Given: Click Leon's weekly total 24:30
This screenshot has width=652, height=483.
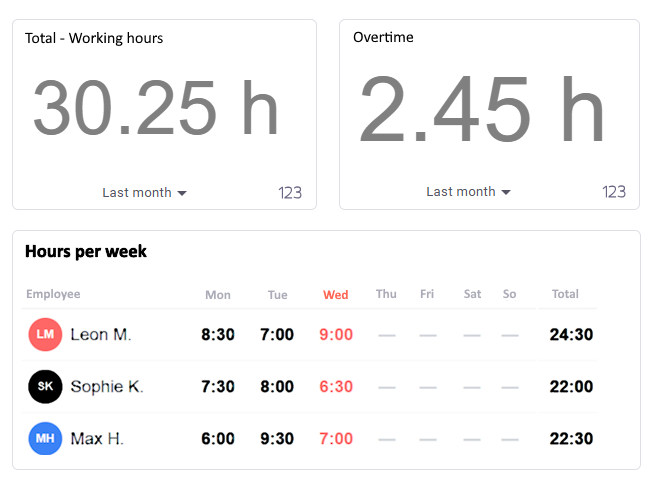Looking at the screenshot, I should (571, 335).
